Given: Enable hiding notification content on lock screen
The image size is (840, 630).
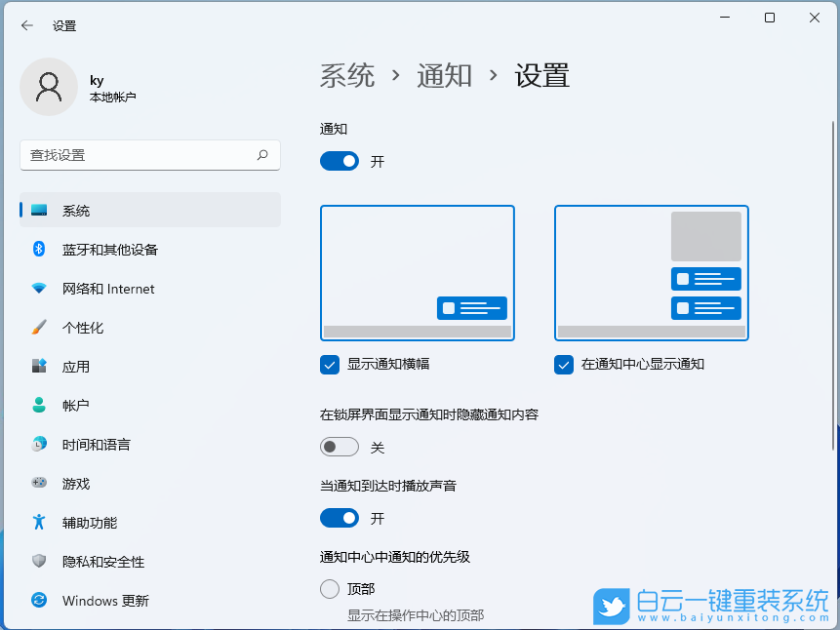Looking at the screenshot, I should tap(340, 446).
